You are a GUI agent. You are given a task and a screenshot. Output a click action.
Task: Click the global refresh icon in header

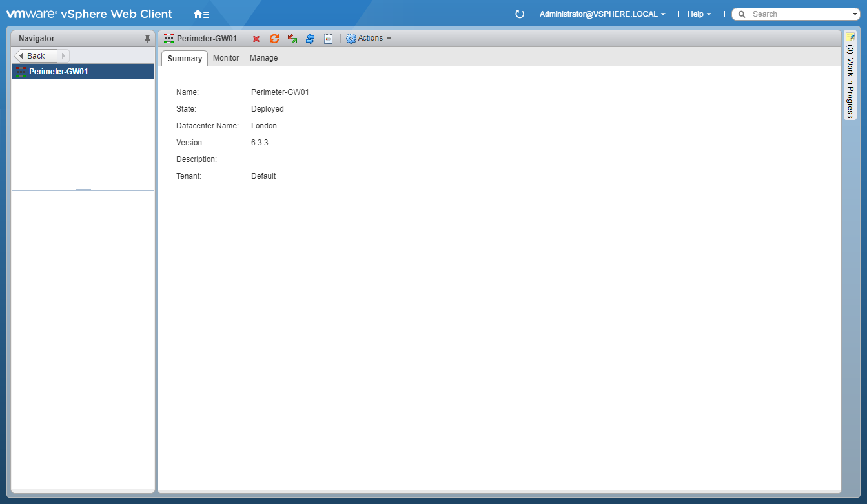pyautogui.click(x=519, y=14)
